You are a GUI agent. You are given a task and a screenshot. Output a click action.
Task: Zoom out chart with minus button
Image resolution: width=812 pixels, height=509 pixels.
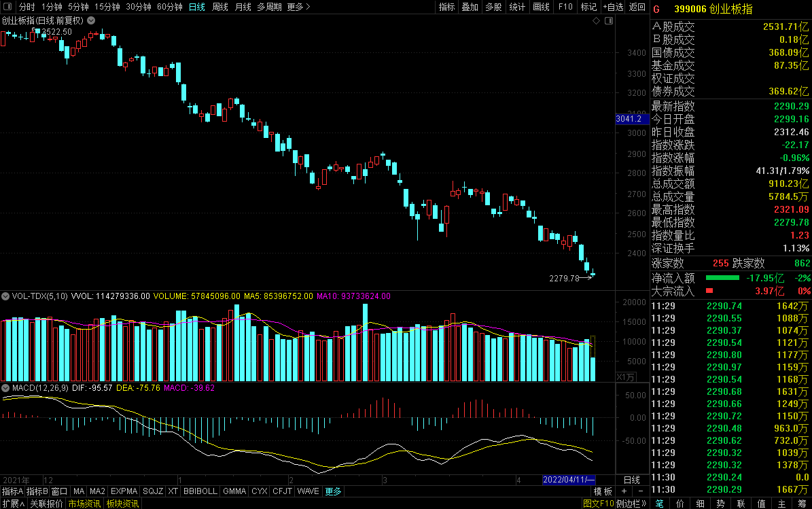tap(641, 491)
